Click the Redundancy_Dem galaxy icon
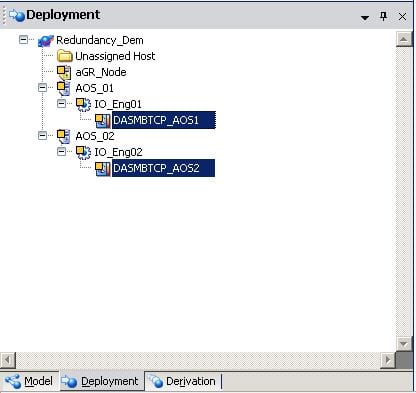Viewport: 416px width, 393px height. coord(46,41)
